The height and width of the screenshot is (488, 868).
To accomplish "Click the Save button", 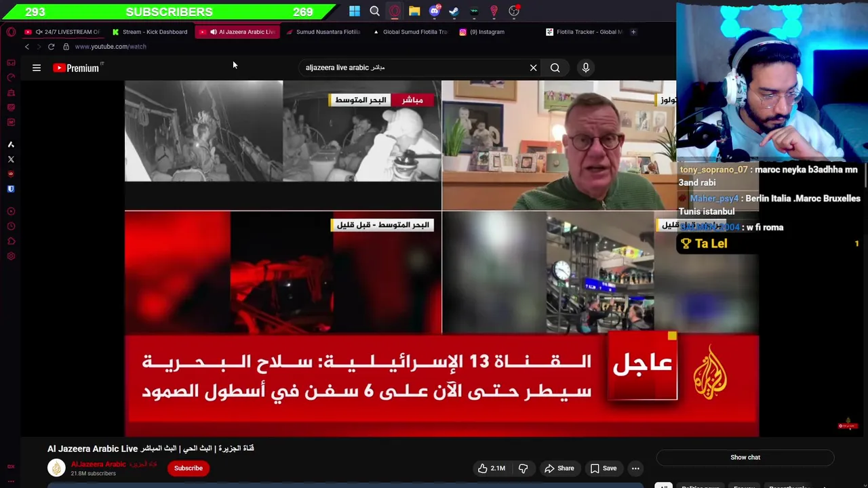I will (603, 468).
